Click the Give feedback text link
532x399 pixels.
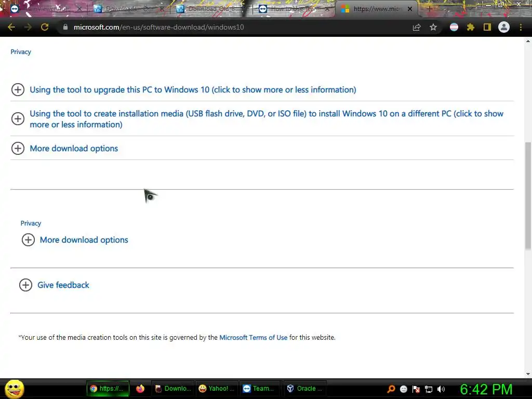coord(63,285)
